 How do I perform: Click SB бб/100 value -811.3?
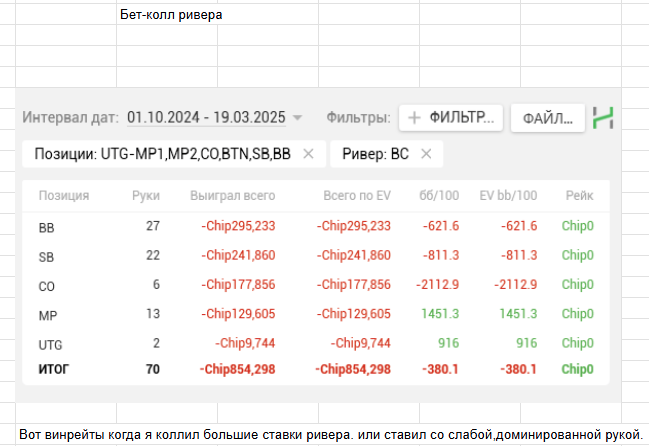pos(440,255)
